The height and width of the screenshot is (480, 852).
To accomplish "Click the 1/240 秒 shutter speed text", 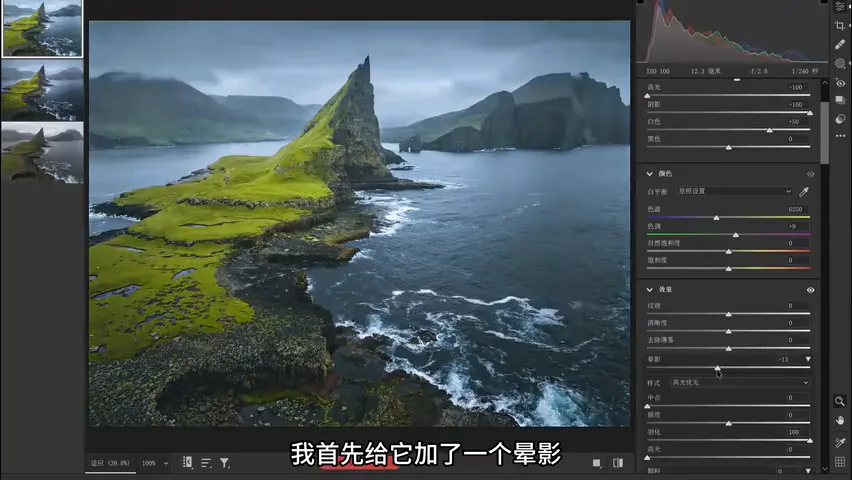I will pos(805,71).
